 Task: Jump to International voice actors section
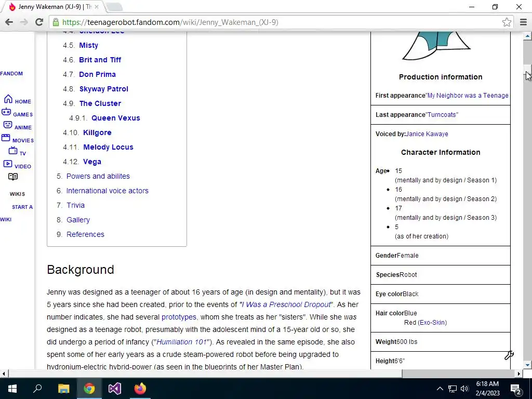107,191
